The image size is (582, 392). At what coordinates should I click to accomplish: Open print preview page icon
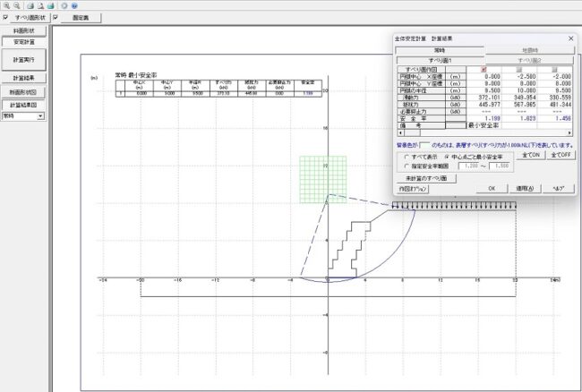[40, 5]
